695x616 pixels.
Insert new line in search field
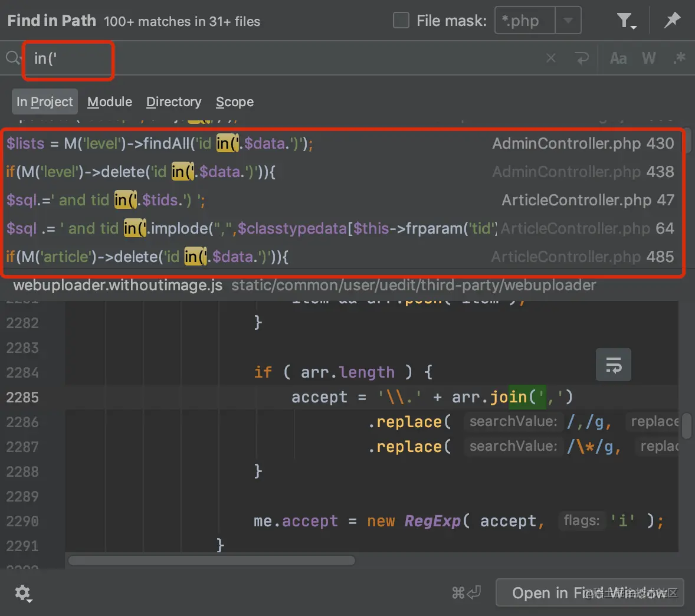pos(582,58)
